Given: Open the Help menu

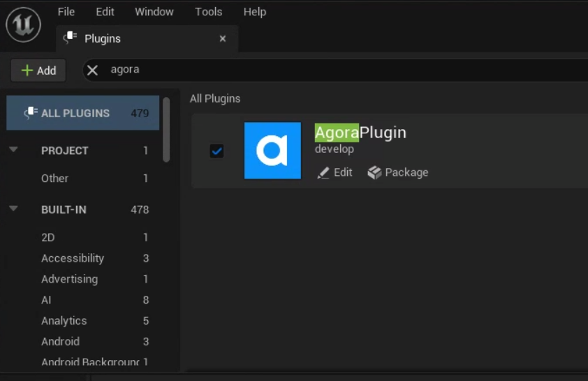Looking at the screenshot, I should 255,12.
